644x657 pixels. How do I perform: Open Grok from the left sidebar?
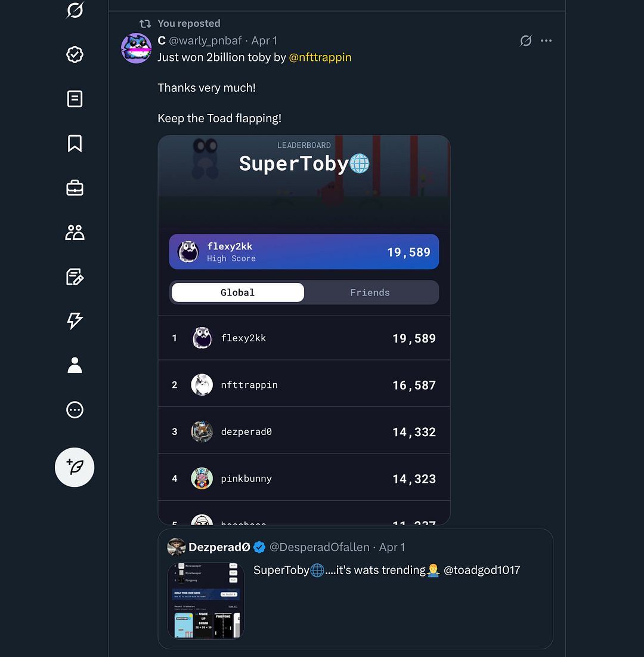coord(75,10)
